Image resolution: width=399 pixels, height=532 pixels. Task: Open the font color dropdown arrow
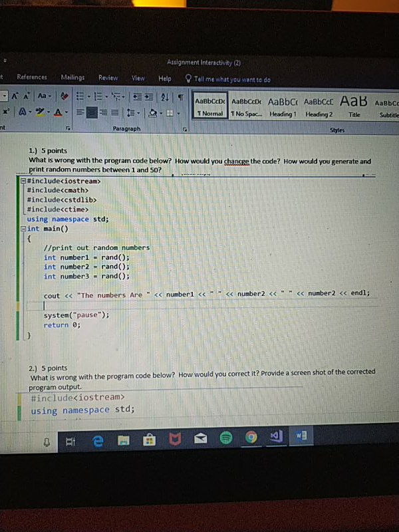[x=66, y=112]
